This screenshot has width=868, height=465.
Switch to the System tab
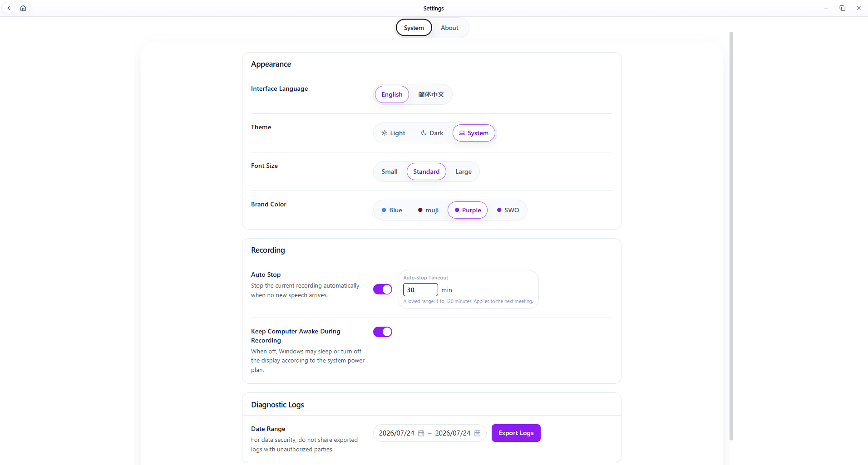[414, 28]
